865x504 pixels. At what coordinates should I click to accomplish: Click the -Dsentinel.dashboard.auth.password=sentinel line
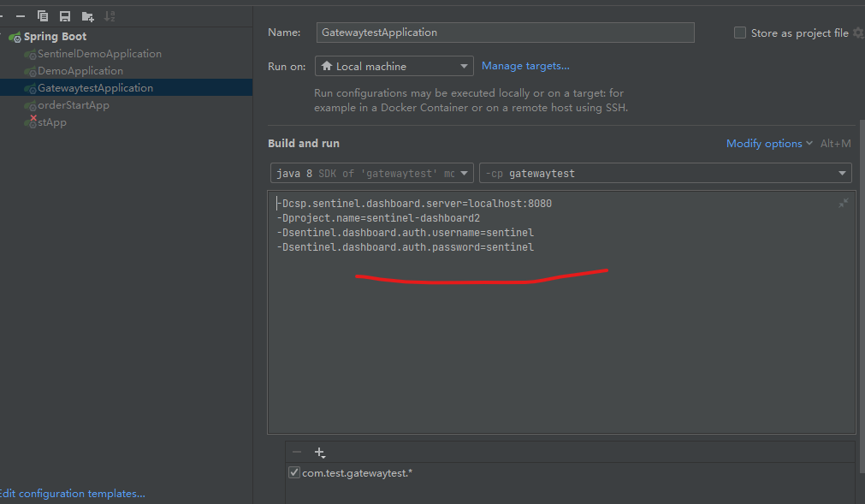click(405, 247)
